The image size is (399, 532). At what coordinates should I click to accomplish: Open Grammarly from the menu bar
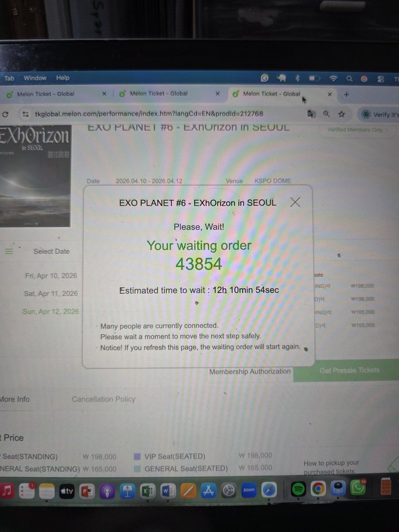click(x=265, y=78)
